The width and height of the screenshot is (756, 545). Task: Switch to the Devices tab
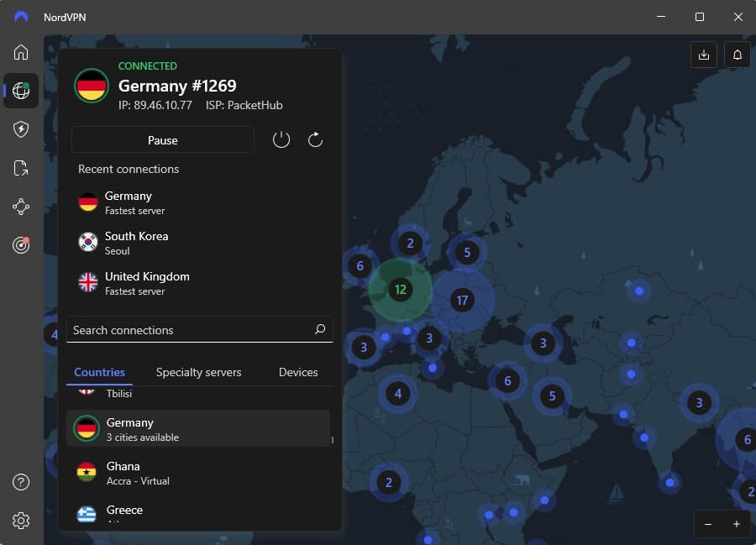click(298, 372)
